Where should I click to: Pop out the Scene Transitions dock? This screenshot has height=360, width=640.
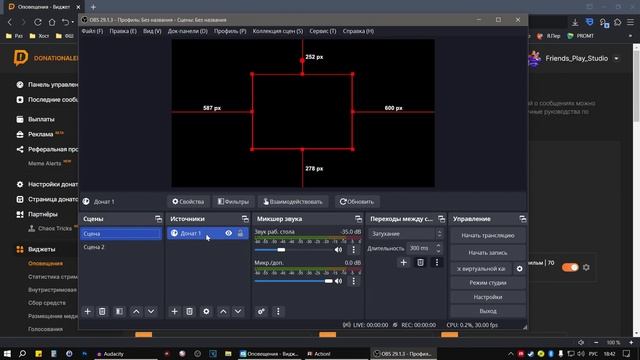pos(441,219)
